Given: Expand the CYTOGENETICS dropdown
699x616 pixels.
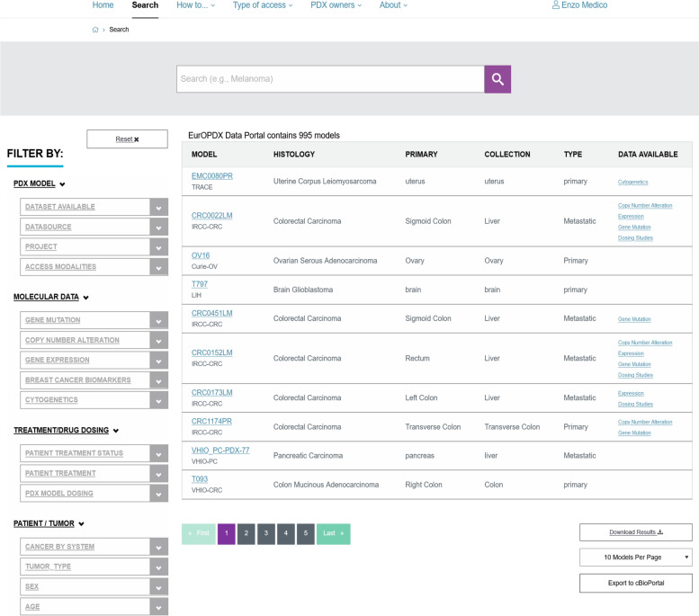Looking at the screenshot, I should point(94,400).
